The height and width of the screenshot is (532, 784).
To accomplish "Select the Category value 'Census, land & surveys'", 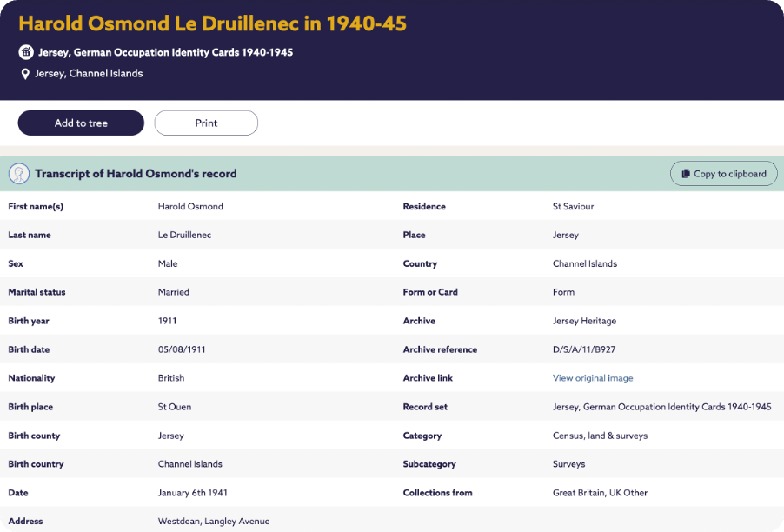I will [x=600, y=436].
